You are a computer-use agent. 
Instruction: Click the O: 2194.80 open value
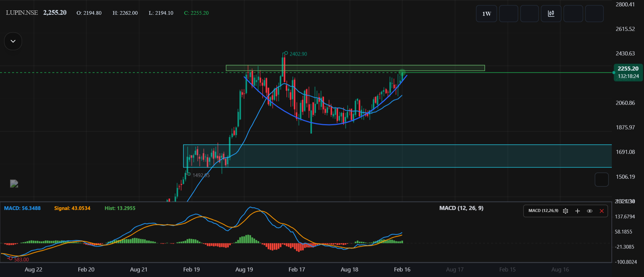[x=89, y=13]
